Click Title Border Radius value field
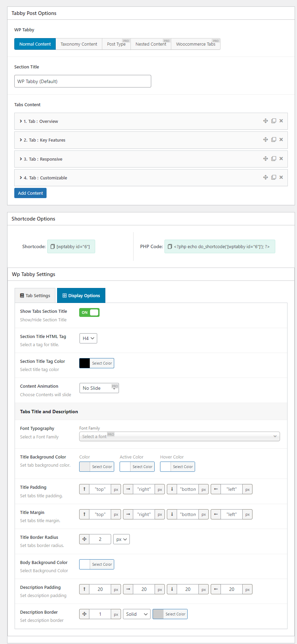The image size is (297, 644). click(x=100, y=539)
